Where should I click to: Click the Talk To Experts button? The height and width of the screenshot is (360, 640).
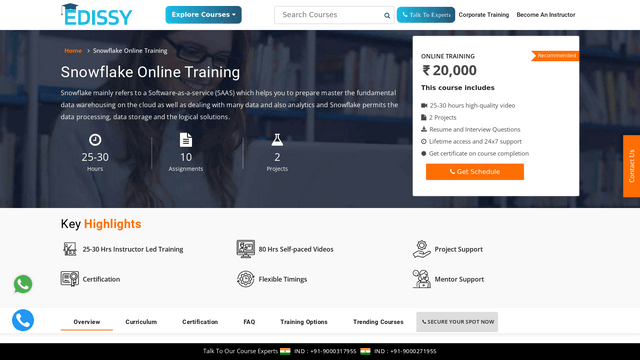pos(426,15)
